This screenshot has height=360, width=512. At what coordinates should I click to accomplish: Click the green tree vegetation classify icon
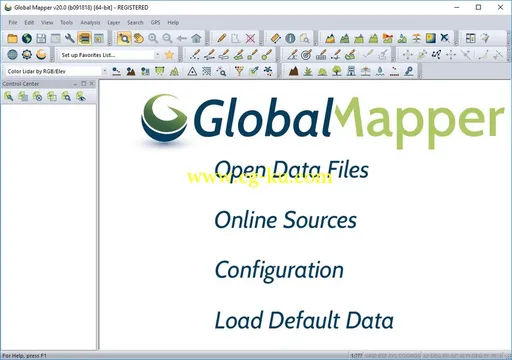(x=337, y=71)
